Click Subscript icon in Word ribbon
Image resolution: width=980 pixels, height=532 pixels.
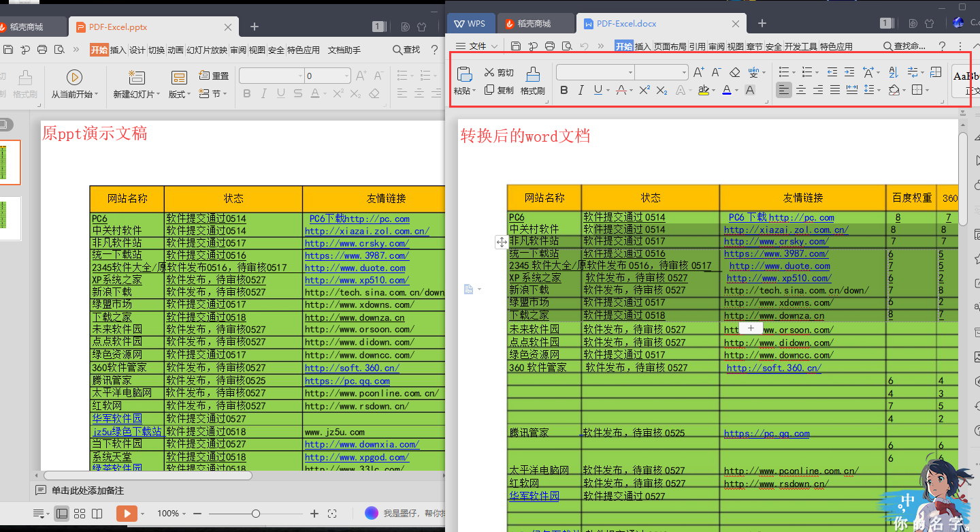[x=661, y=90]
